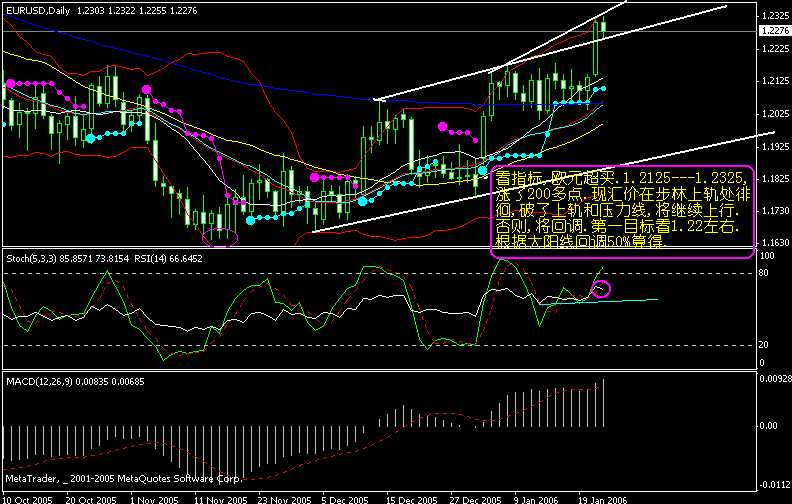Click the 1.2325 price axis label
The width and height of the screenshot is (792, 504).
tap(775, 16)
